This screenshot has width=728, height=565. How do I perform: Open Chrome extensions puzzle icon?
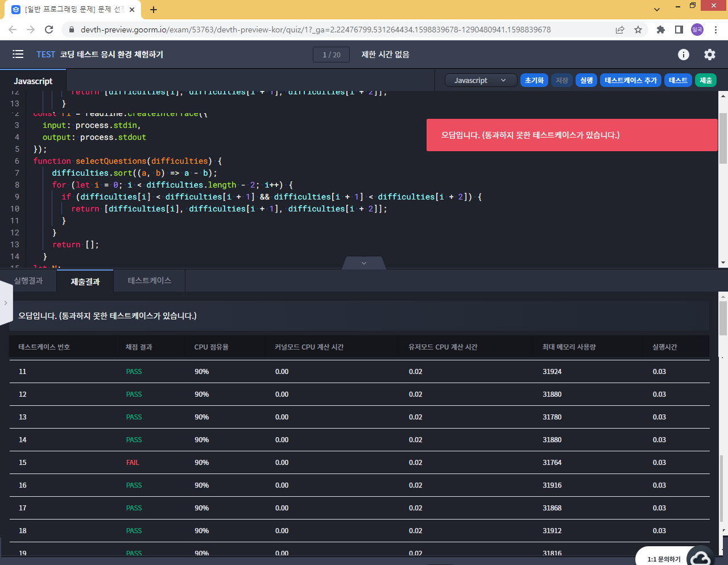pyautogui.click(x=661, y=30)
